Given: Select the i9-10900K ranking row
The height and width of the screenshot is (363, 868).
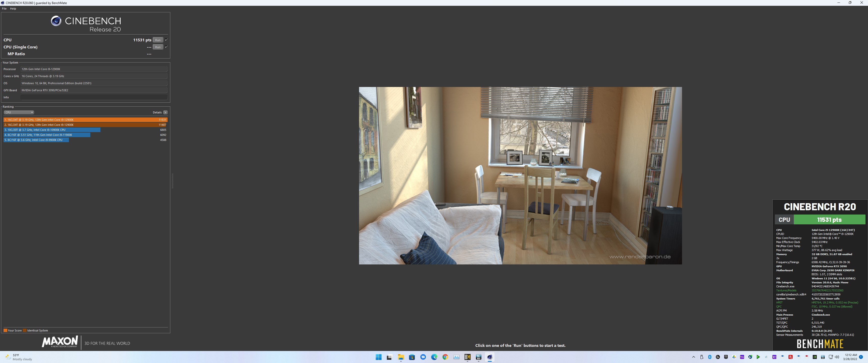Looking at the screenshot, I should [x=85, y=130].
